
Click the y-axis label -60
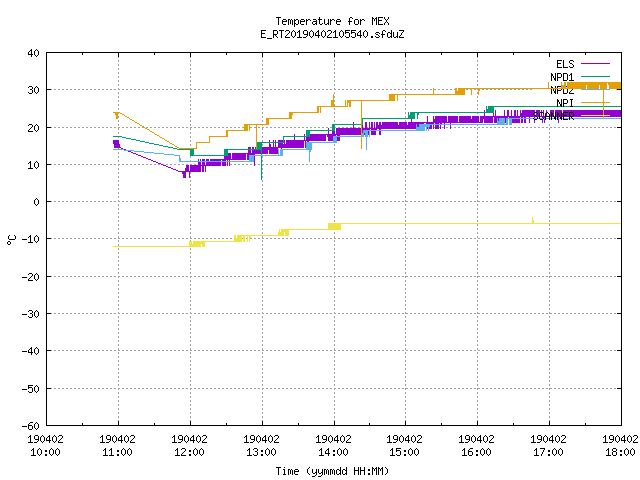(31, 426)
